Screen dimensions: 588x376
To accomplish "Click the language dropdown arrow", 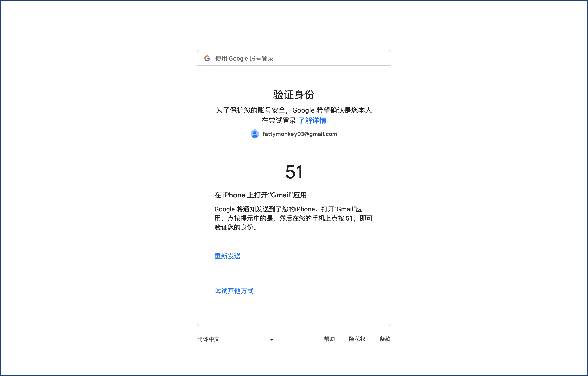I will (x=272, y=339).
